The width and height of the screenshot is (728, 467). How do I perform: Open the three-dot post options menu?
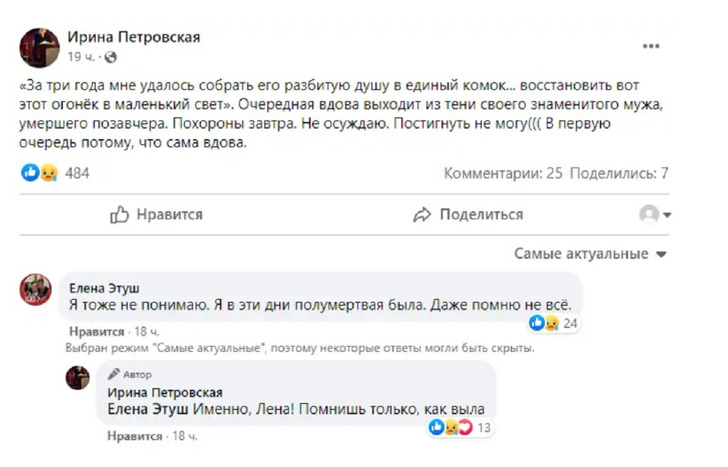click(x=649, y=47)
